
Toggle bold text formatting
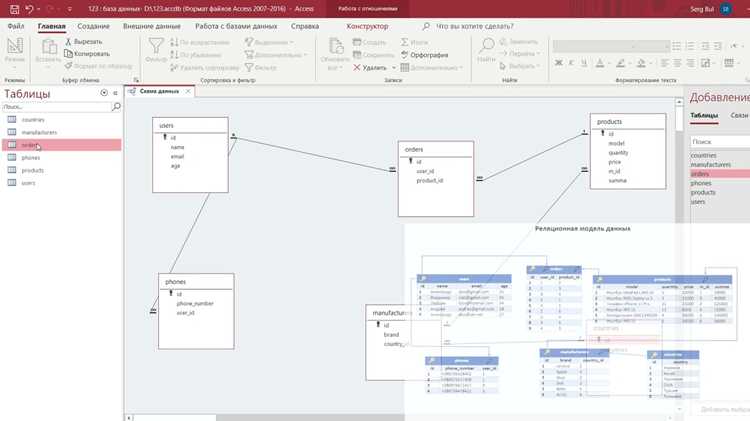click(x=558, y=63)
